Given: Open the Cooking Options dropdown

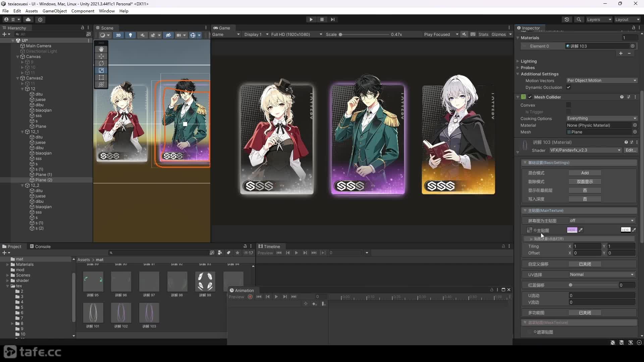Looking at the screenshot, I should (602, 118).
